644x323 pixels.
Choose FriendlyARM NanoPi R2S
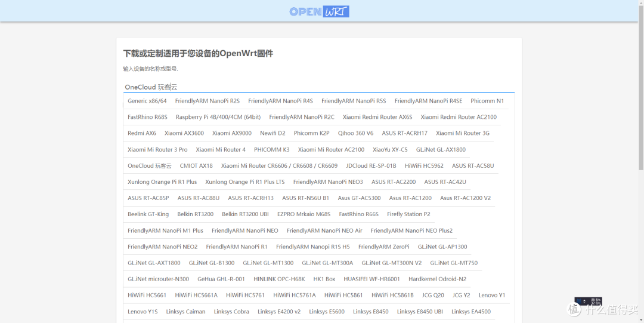tap(208, 101)
